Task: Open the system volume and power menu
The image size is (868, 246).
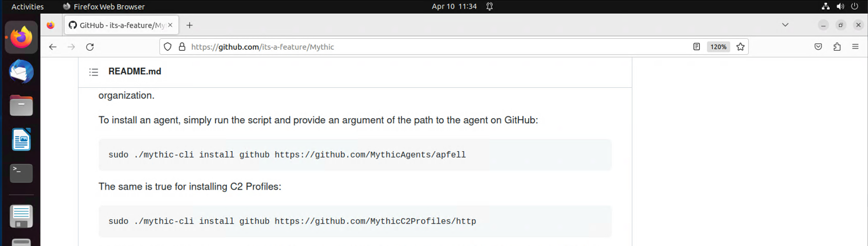Action: point(841,7)
